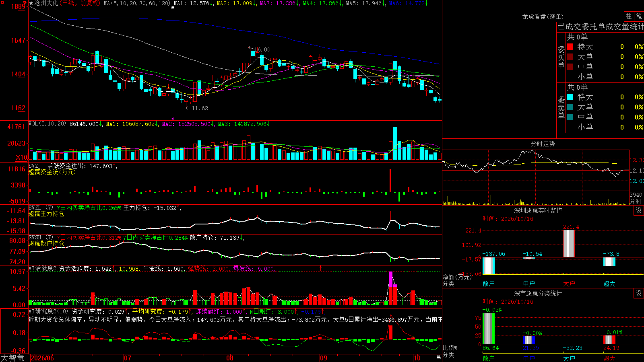Click the SVZJ indicator name
Screen dimensions: 644x362
35,166
